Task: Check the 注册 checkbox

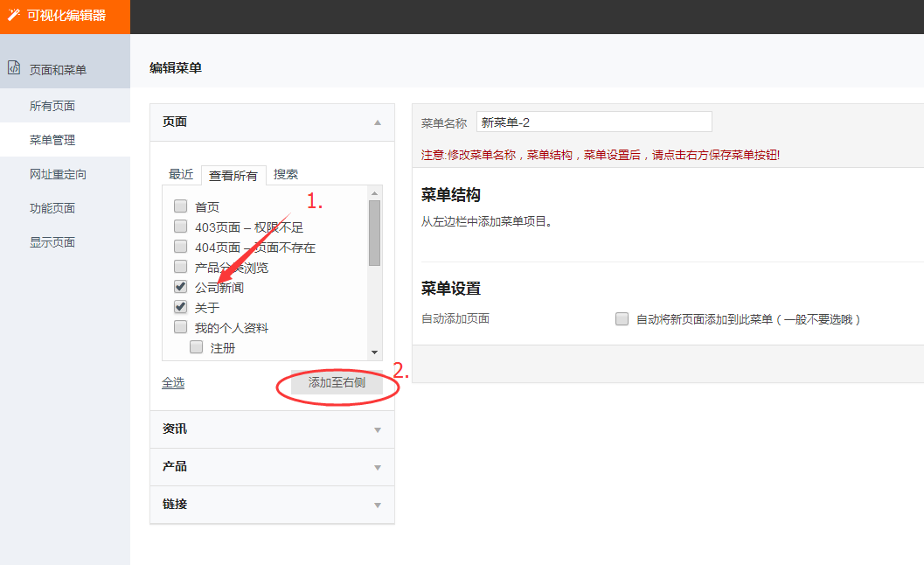Action: coord(196,347)
